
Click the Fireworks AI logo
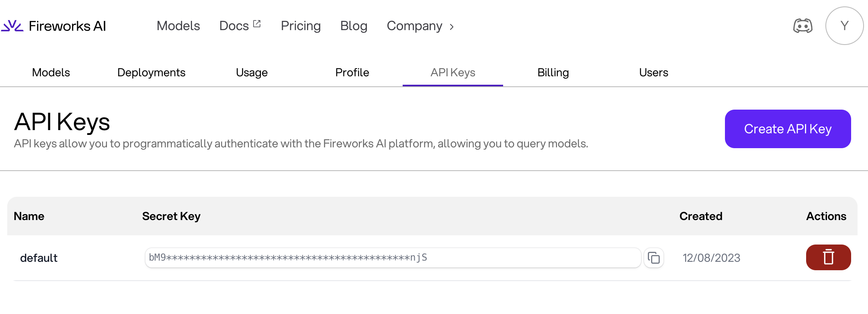(53, 26)
